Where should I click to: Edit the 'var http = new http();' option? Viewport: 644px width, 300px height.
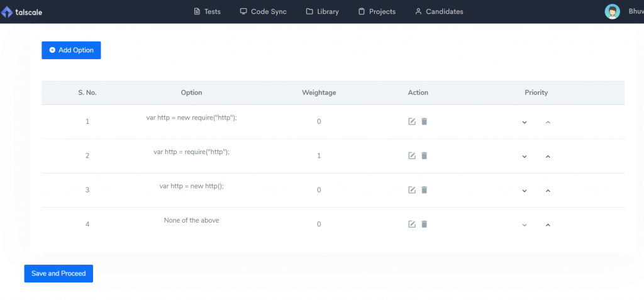[411, 190]
